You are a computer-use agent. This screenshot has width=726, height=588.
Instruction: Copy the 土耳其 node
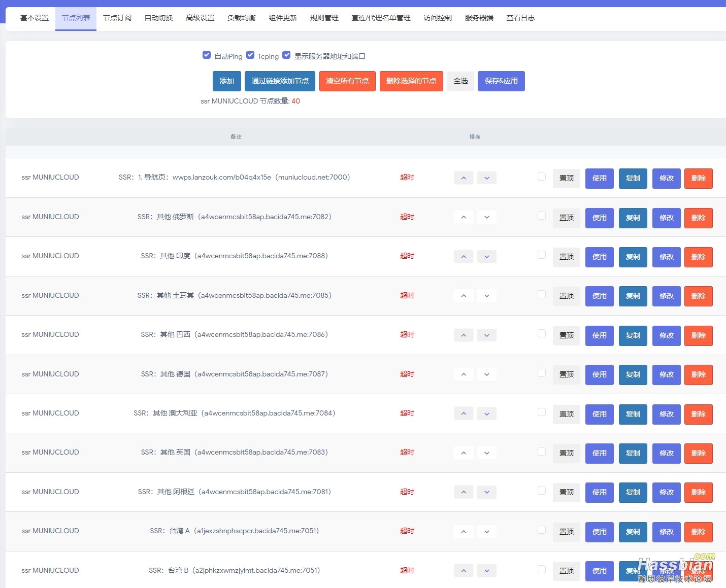[633, 296]
